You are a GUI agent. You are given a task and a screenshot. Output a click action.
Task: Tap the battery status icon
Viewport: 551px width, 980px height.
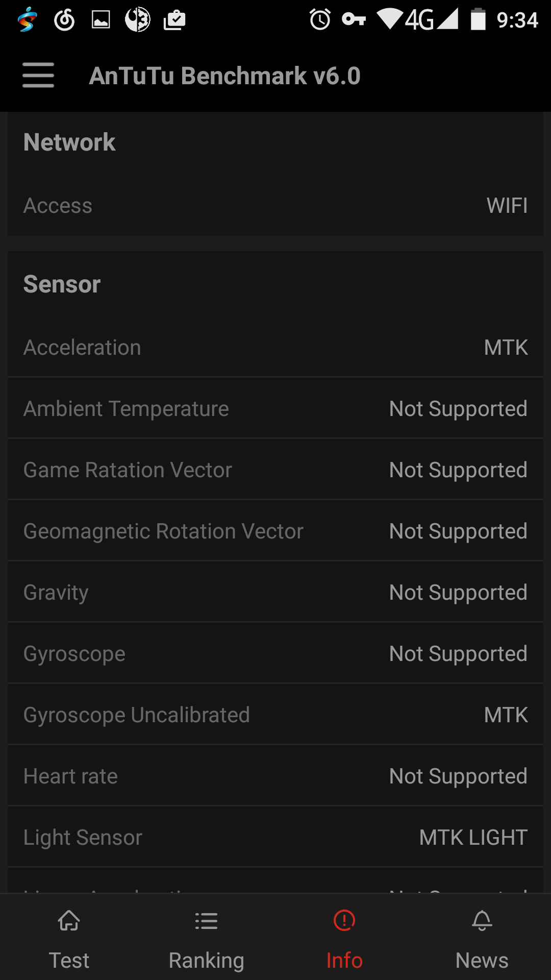[x=478, y=20]
